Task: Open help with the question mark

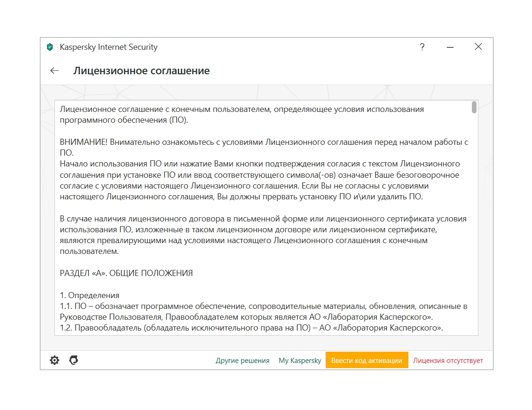Action: 422,47
